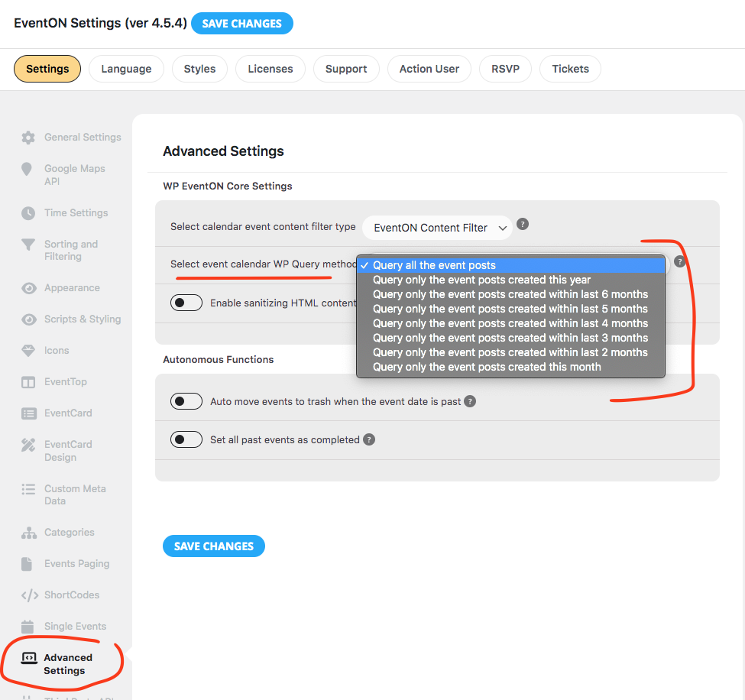Open Sorting and Filtering funnel icon
Viewport: 745px width, 700px height.
pyautogui.click(x=28, y=245)
